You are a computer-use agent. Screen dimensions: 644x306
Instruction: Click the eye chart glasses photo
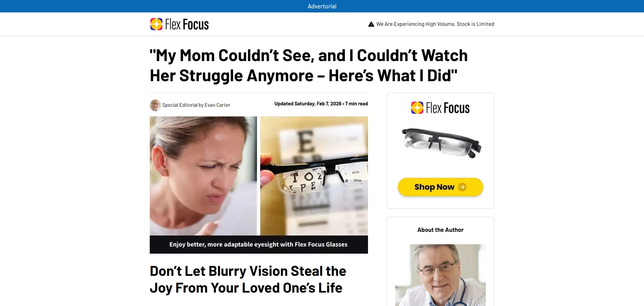314,176
